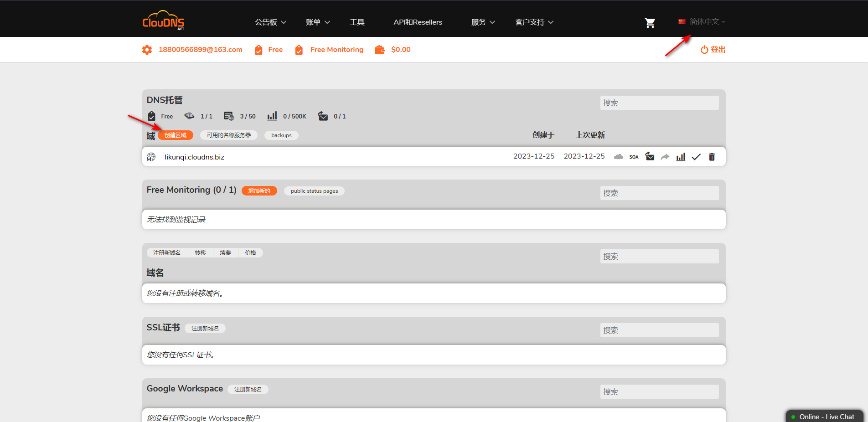The image size is (868, 422).
Task: Click the account settings gear icon
Action: pos(147,50)
